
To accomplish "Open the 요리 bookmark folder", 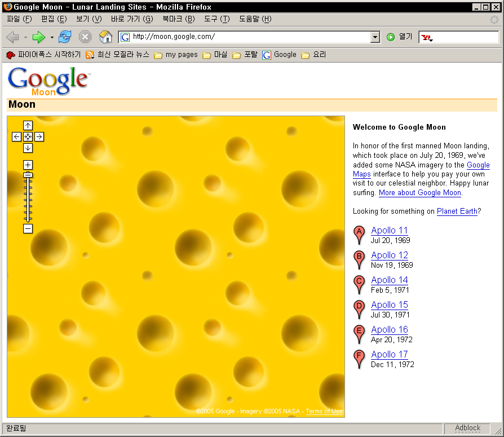I will 313,55.
